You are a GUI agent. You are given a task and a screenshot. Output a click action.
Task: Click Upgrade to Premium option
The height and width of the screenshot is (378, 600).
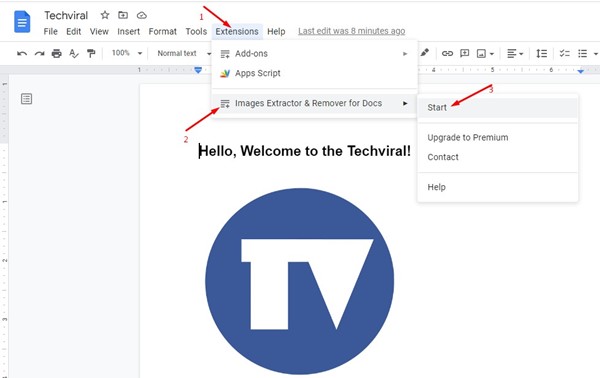pos(468,137)
